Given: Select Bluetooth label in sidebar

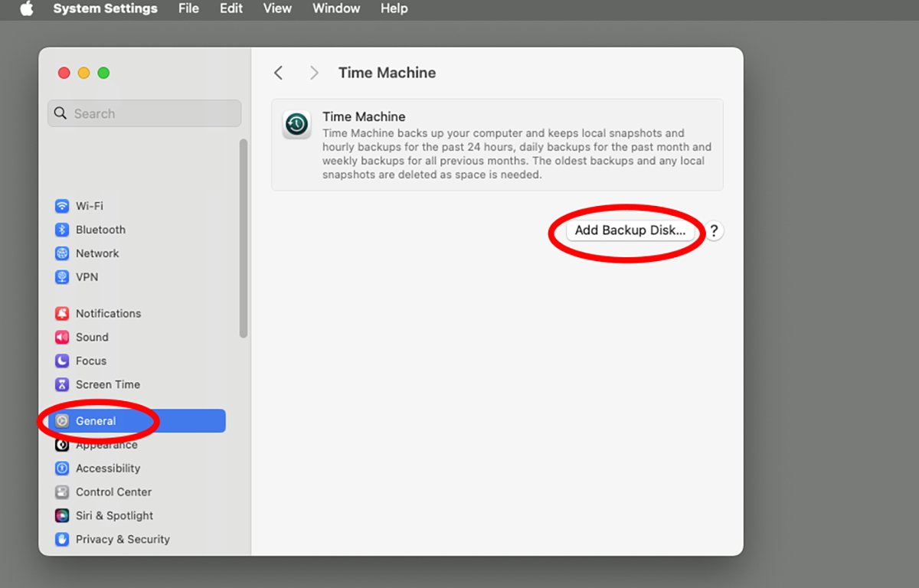Looking at the screenshot, I should tap(100, 230).
